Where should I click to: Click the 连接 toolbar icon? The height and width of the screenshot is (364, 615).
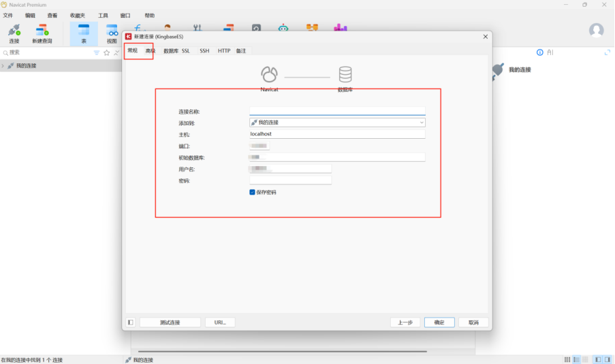click(14, 33)
